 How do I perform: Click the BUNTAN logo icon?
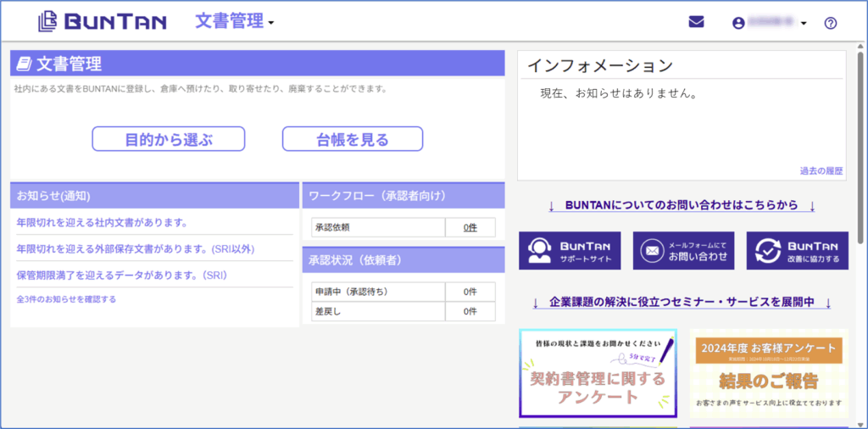point(49,22)
